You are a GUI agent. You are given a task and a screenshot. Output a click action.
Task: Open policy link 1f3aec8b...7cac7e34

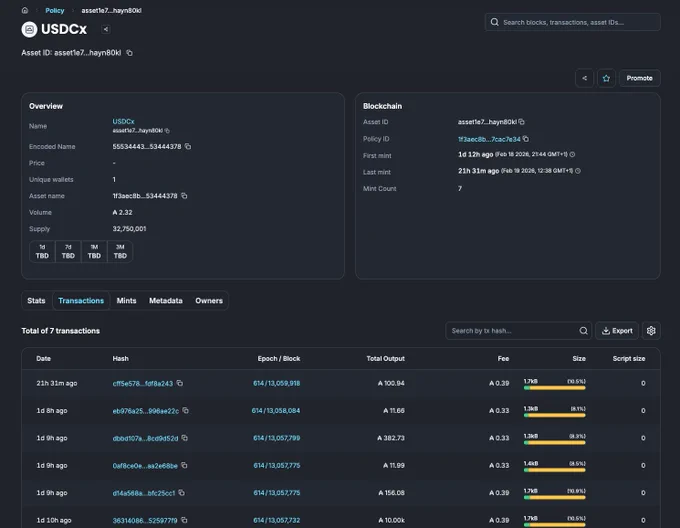click(489, 139)
